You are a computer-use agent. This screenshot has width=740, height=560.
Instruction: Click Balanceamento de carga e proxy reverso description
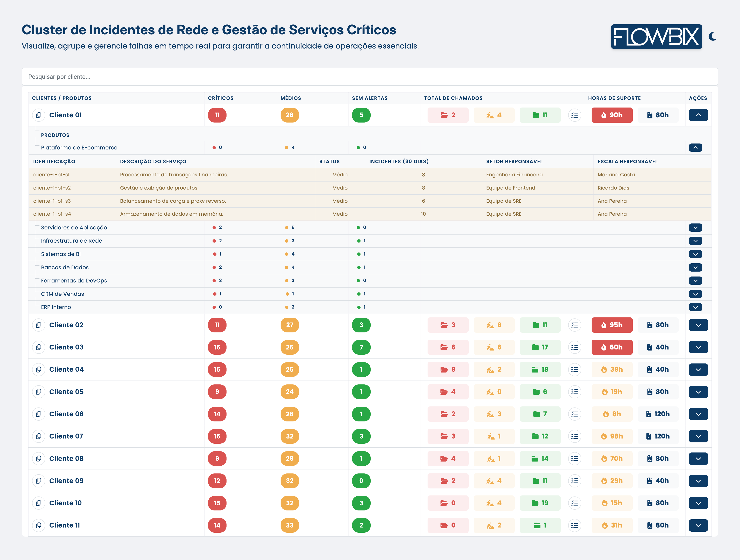(173, 201)
